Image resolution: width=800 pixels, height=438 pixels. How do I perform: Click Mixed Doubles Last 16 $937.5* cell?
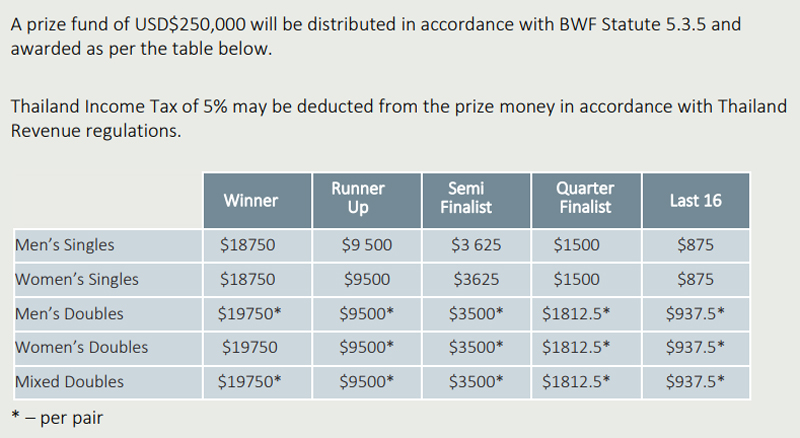[x=695, y=381]
